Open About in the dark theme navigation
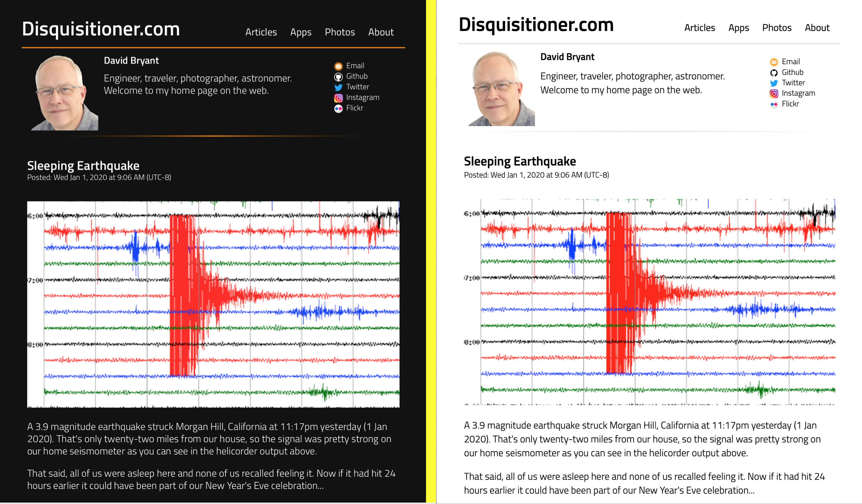This screenshot has height=504, width=862. pyautogui.click(x=381, y=32)
